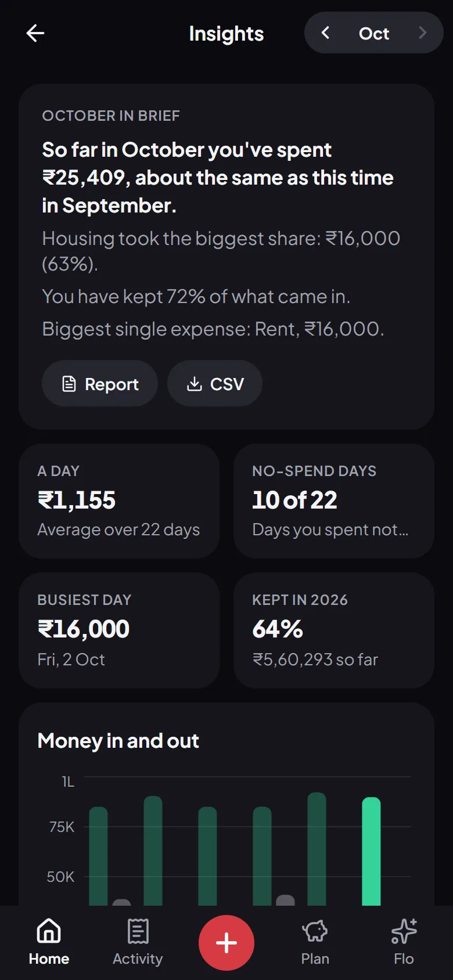The image size is (453, 980).
Task: Open the Plan piggy bank tab
Action: click(x=315, y=942)
